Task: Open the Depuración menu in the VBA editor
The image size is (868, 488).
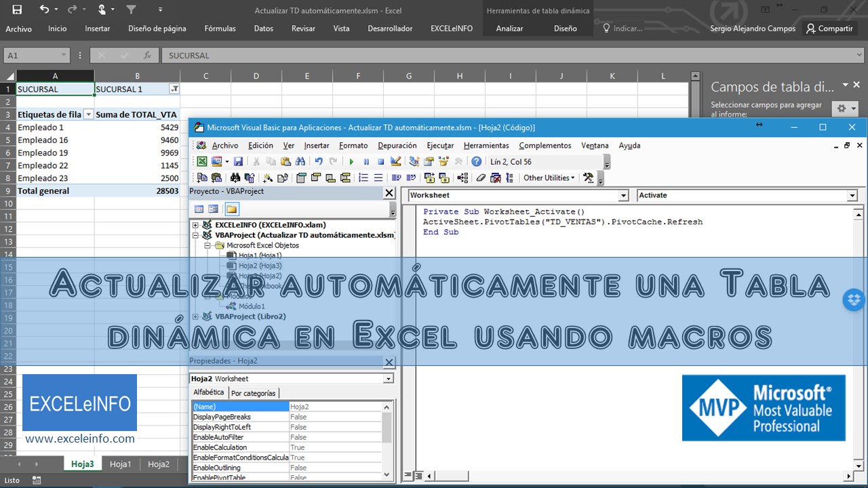Action: (x=397, y=145)
